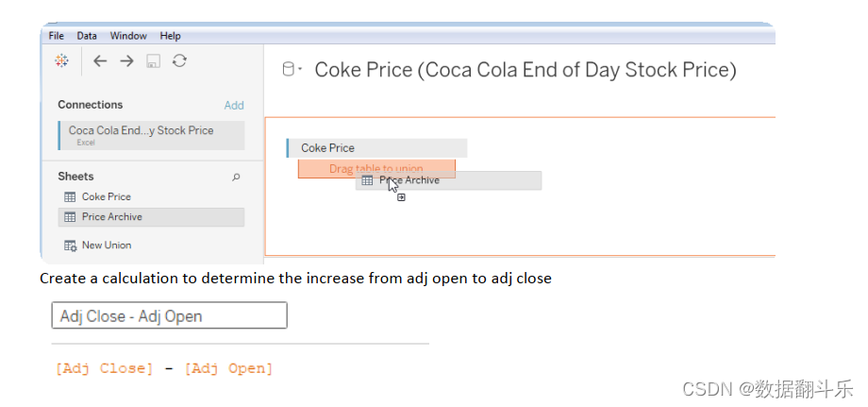
Task: Click the search icon in Sheets
Action: pos(236,177)
